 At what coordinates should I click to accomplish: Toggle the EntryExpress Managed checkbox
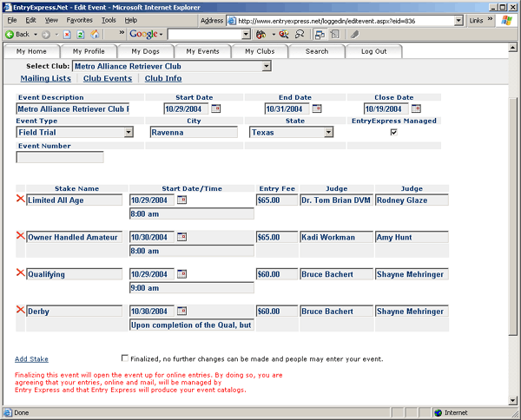click(x=394, y=133)
